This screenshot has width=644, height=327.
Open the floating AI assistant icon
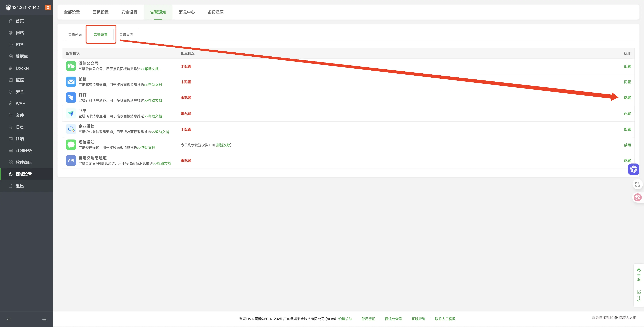pos(633,169)
